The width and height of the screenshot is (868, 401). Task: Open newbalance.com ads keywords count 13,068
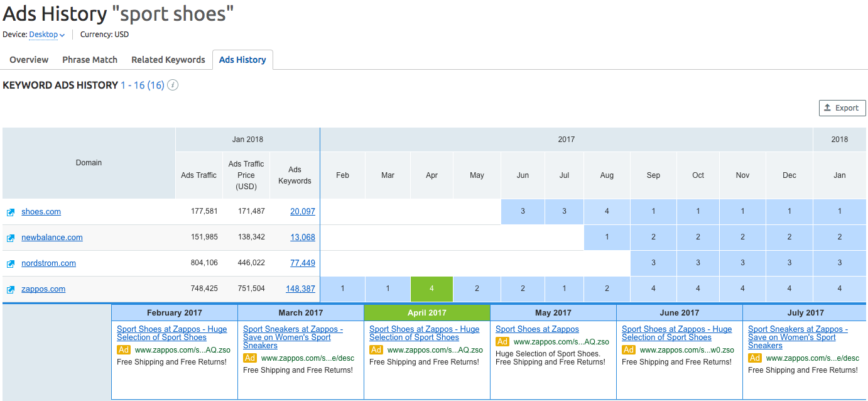click(x=303, y=238)
